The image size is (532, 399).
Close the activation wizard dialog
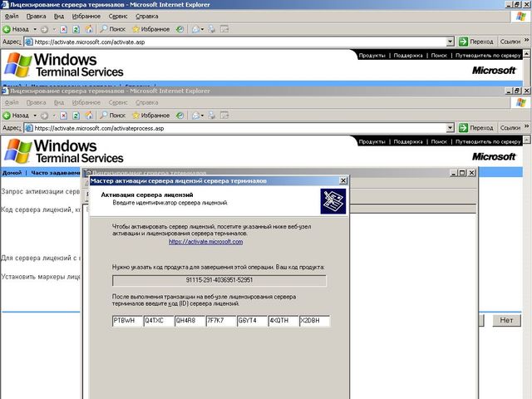(x=343, y=181)
